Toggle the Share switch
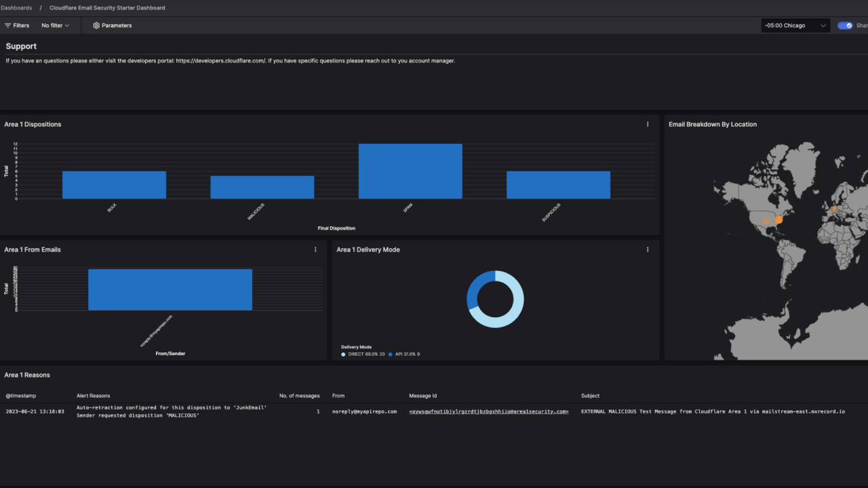Screen dimensions: 868x488 click(845, 26)
